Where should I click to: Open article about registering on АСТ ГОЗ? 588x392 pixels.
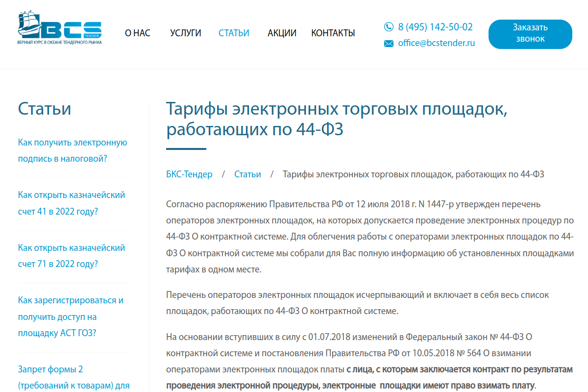click(71, 317)
